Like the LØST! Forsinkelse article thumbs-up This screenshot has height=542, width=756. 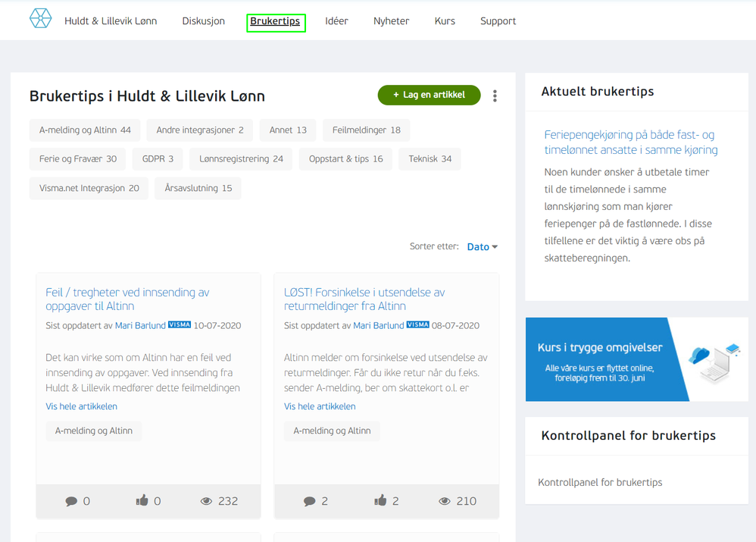[380, 500]
